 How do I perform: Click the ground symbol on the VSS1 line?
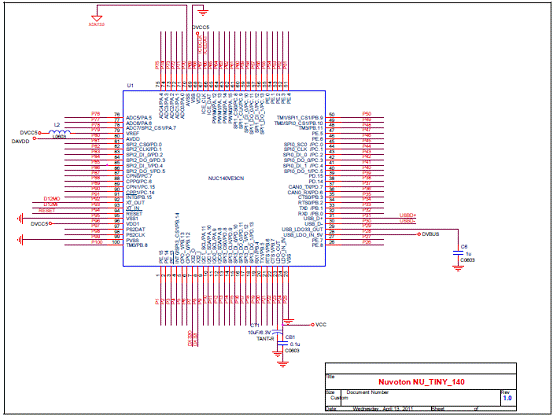tap(20, 219)
